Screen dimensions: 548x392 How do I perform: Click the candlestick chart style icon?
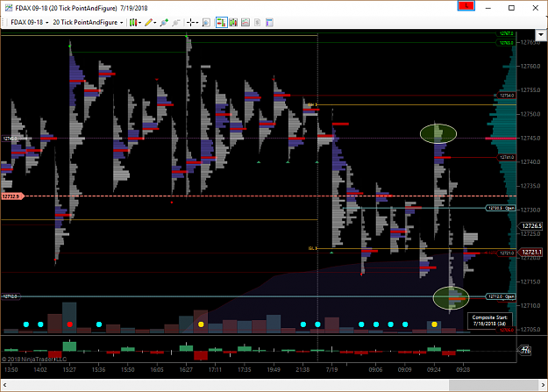pyautogui.click(x=132, y=23)
